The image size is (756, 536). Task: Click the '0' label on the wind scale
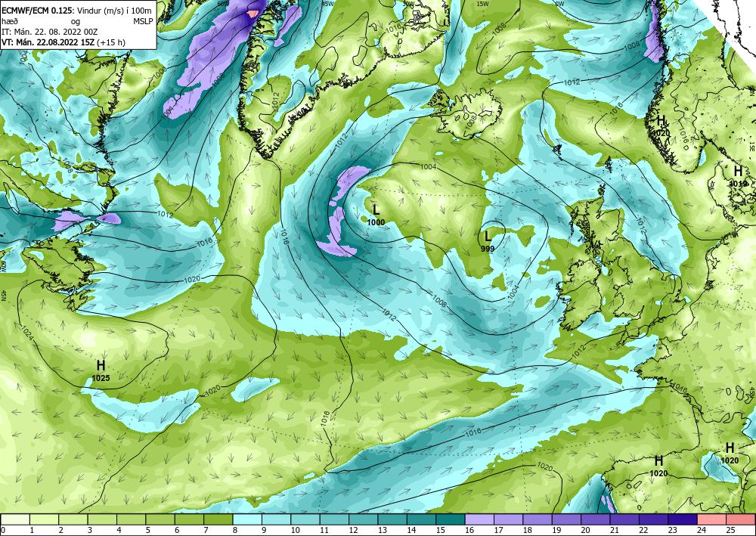click(x=2, y=531)
